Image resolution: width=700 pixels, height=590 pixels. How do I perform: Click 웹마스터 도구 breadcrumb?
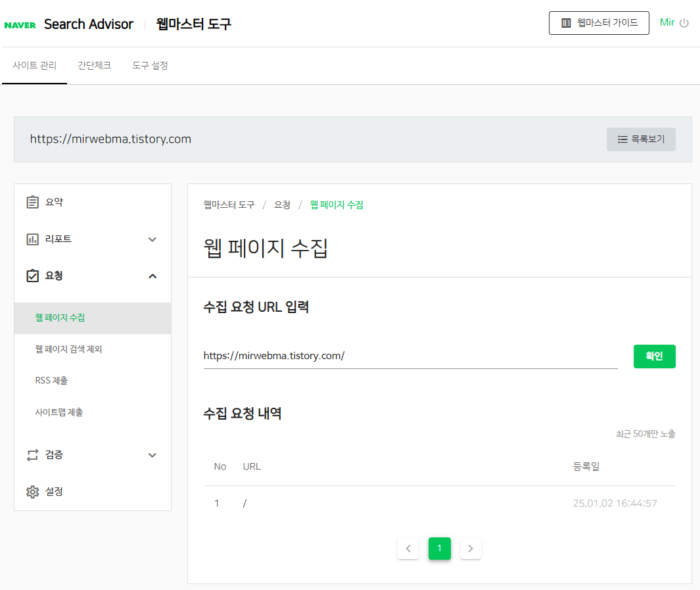tap(229, 205)
